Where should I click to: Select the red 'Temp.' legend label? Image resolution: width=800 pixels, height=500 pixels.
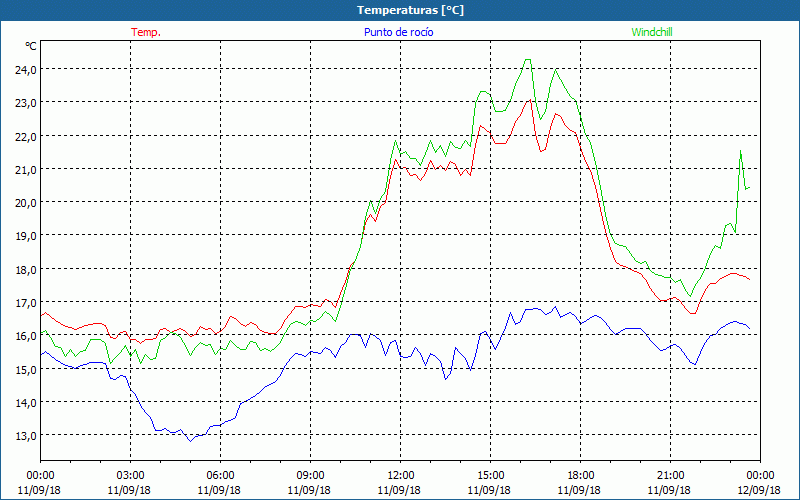[146, 32]
